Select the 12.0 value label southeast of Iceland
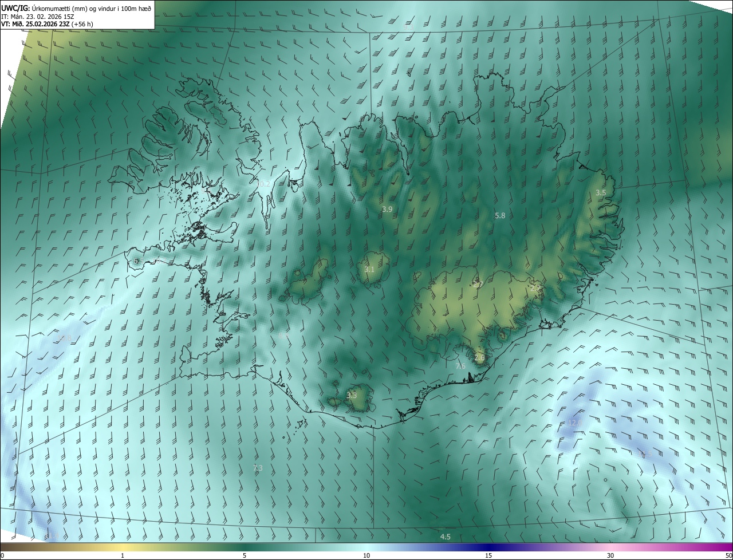This screenshot has height=560, width=733. pyautogui.click(x=574, y=423)
